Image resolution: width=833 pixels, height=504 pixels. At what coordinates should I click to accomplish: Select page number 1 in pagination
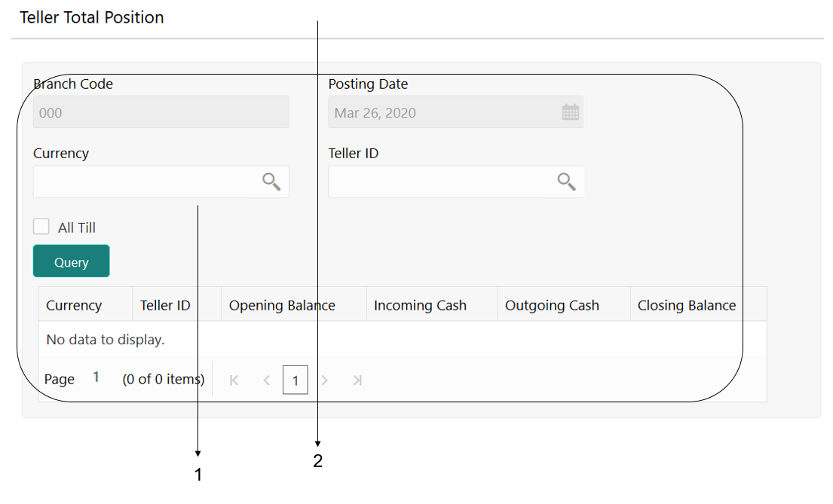296,380
